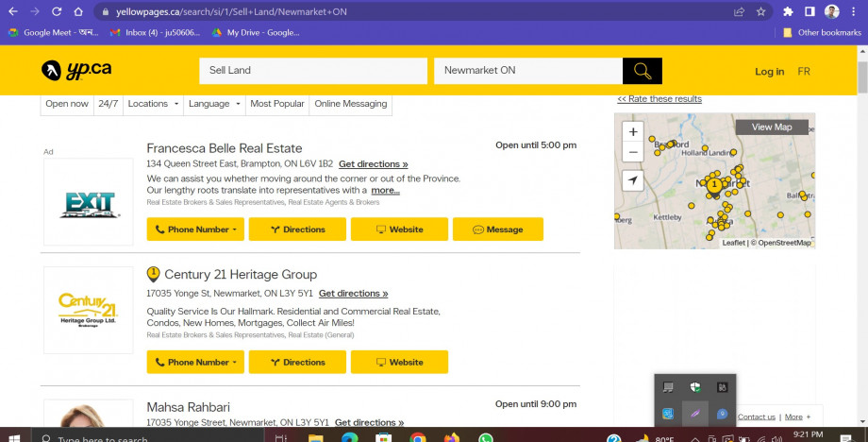Enable the Online Messaging filter

click(350, 104)
